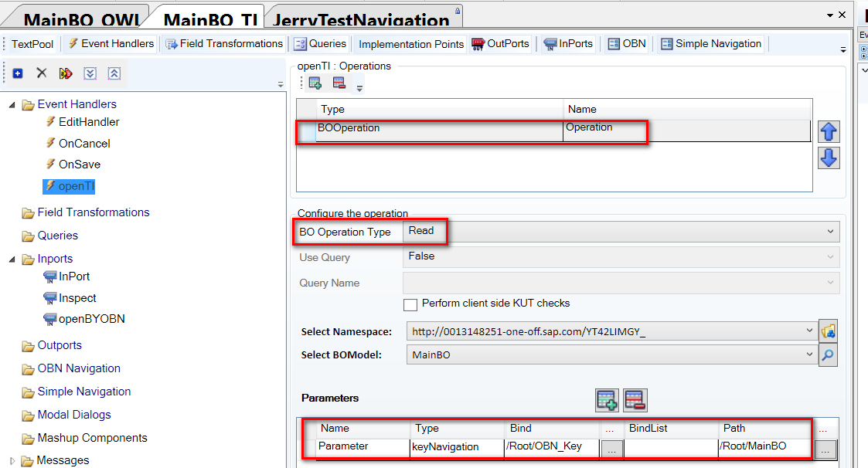Screen dimensions: 868x468
Task: Collapse the Event Handlers tree node
Action: pos(12,104)
